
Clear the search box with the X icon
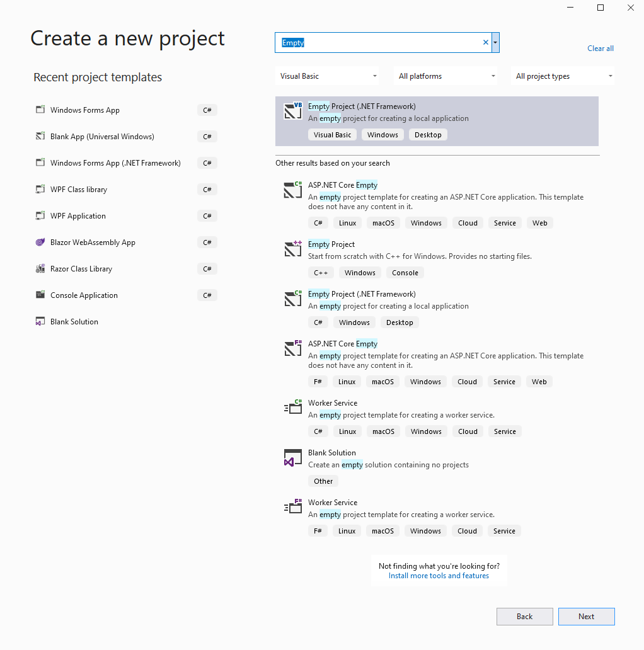coord(486,42)
